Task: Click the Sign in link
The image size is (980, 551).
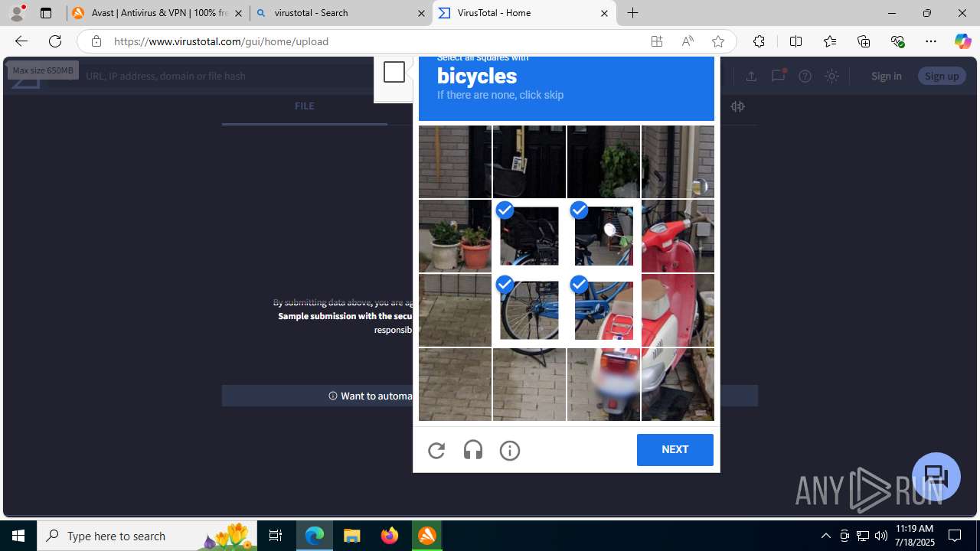Action: 886,76
